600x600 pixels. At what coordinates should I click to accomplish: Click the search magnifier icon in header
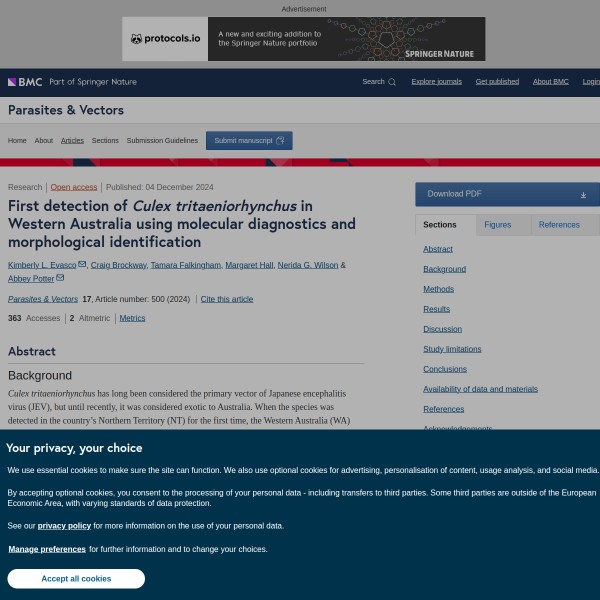392,82
